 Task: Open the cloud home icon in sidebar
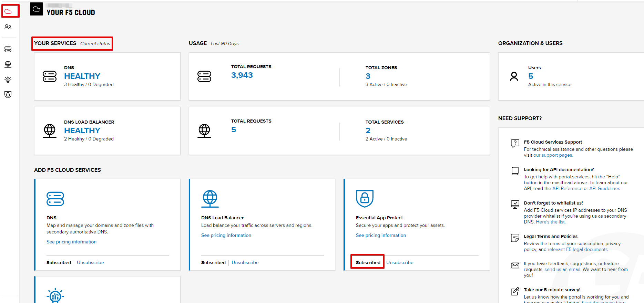[x=8, y=11]
